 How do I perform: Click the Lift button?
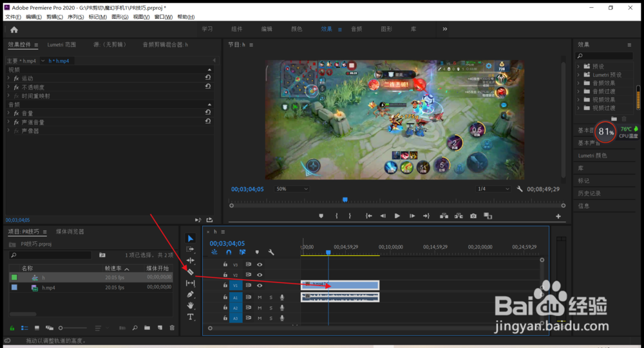[444, 216]
